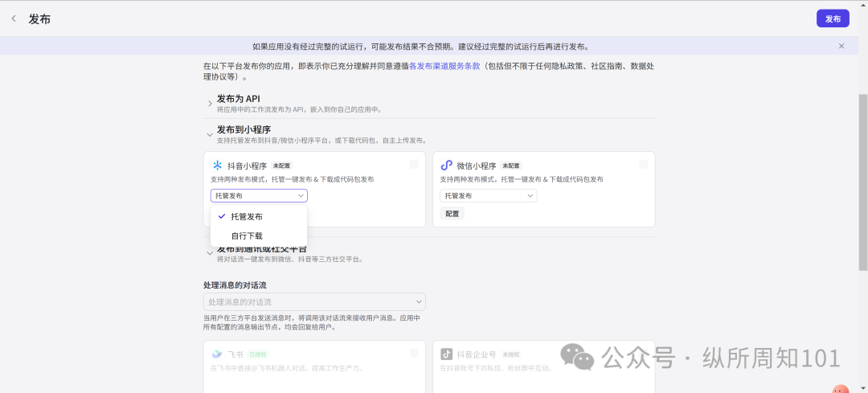The height and width of the screenshot is (393, 868).
Task: Click the 配置 button under 微信小程序
Action: [x=452, y=214]
